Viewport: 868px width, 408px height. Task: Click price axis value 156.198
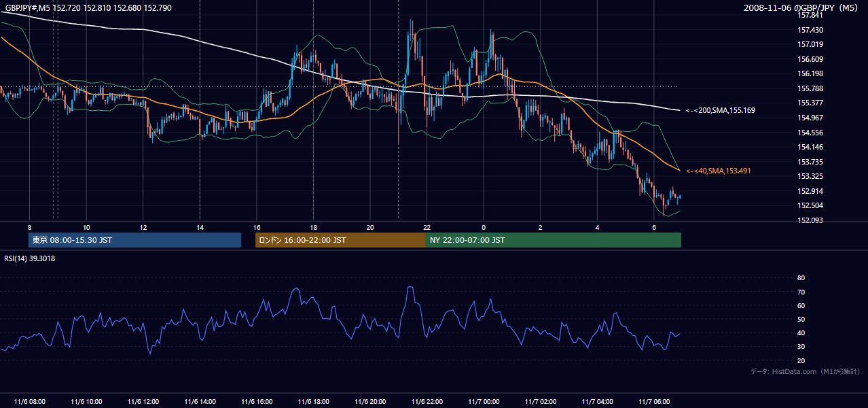click(x=810, y=73)
